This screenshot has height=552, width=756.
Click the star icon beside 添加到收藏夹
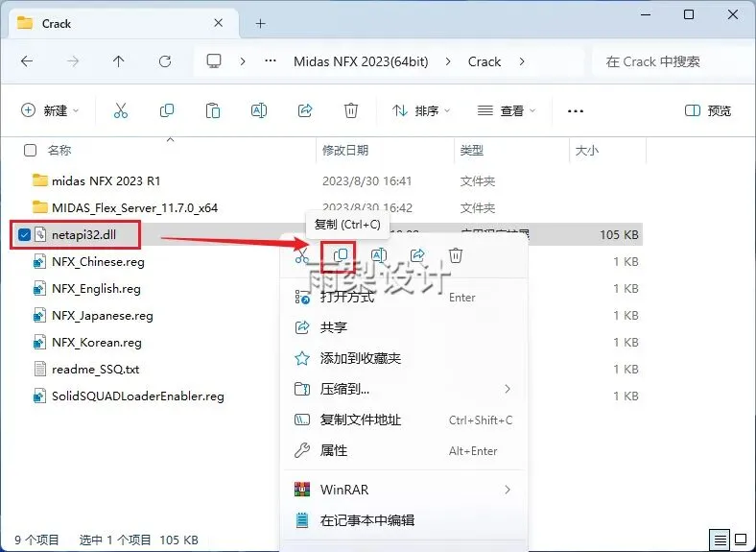pyautogui.click(x=302, y=358)
